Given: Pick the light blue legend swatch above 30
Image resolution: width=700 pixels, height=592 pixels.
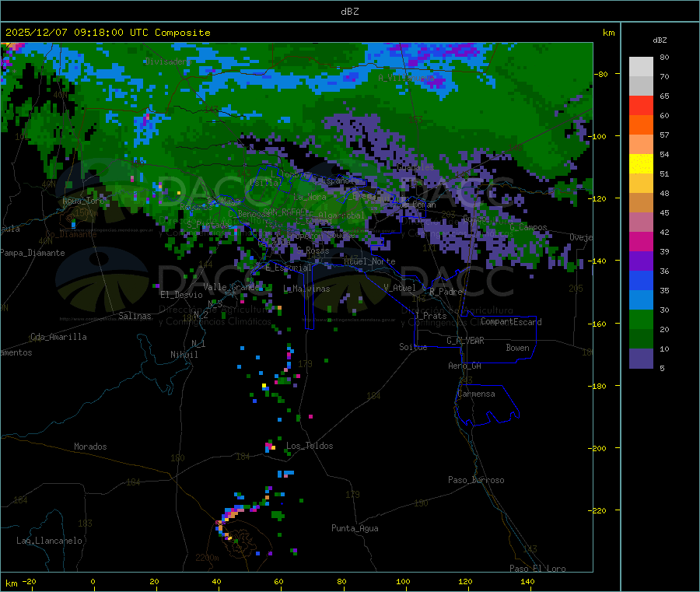Looking at the screenshot, I should tap(641, 300).
